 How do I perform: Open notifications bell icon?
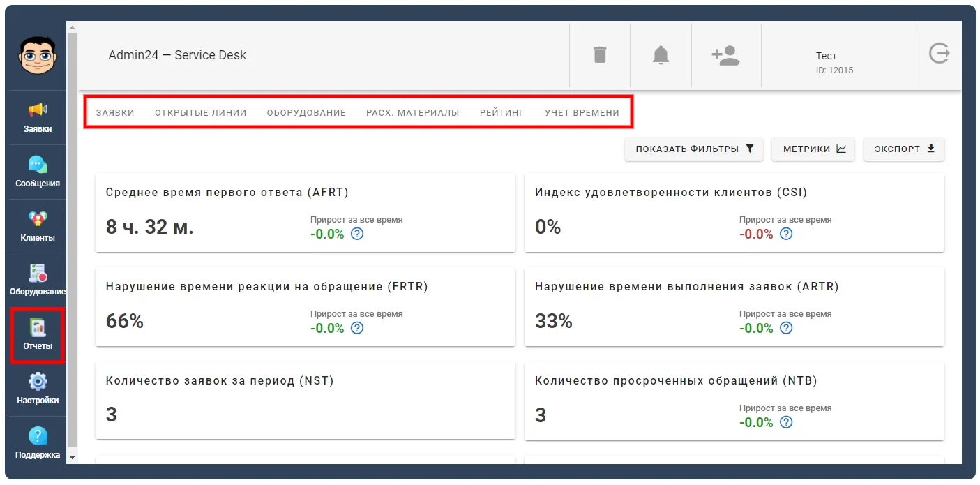click(x=661, y=54)
